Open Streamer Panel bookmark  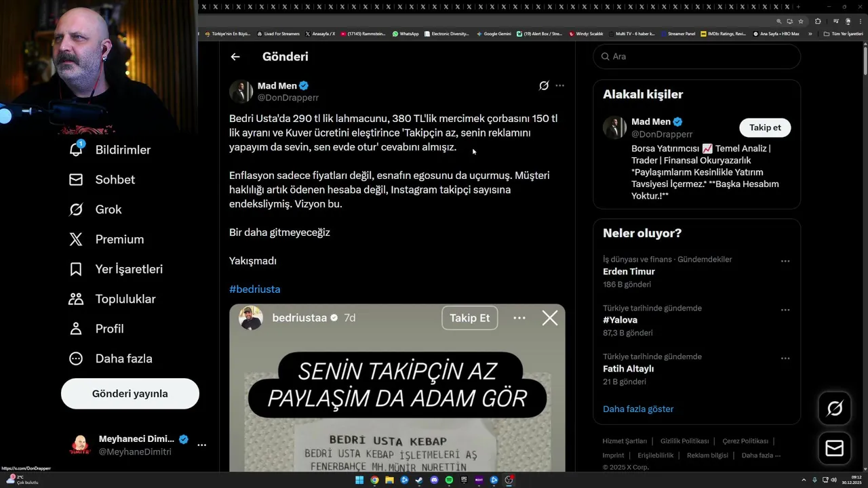677,34
